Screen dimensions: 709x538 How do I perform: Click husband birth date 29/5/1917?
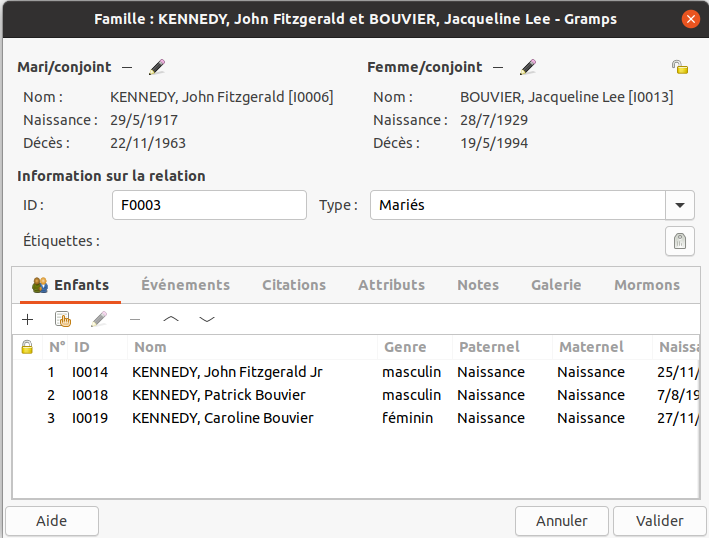(144, 120)
